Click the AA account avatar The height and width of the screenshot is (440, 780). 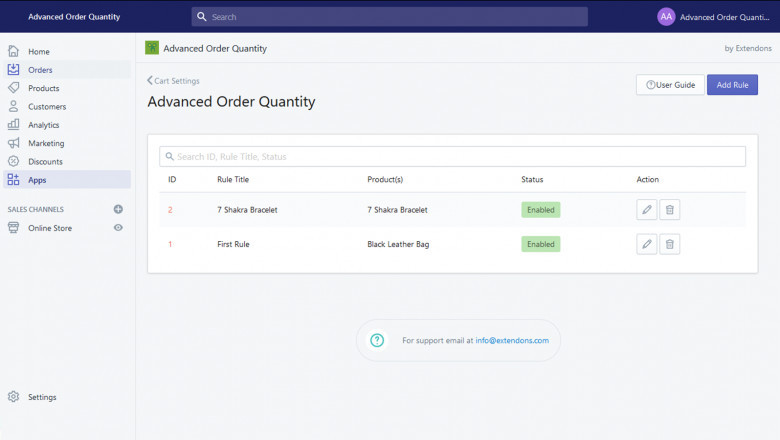tap(666, 17)
